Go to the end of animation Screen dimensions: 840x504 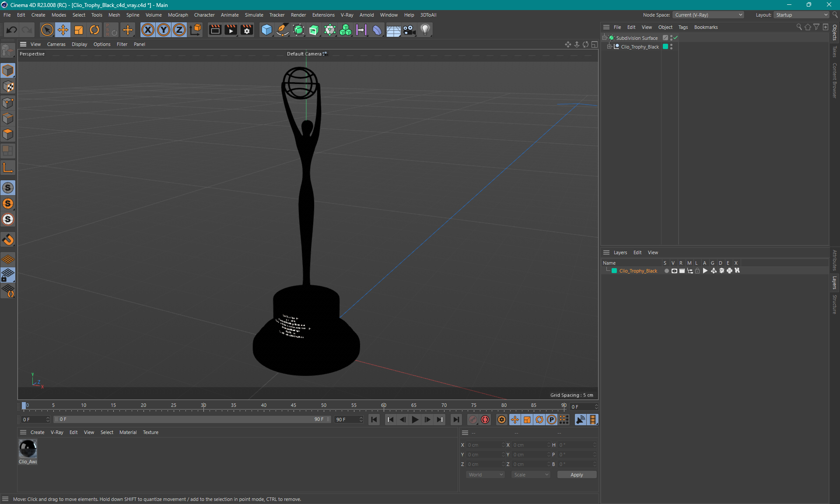[x=456, y=420]
